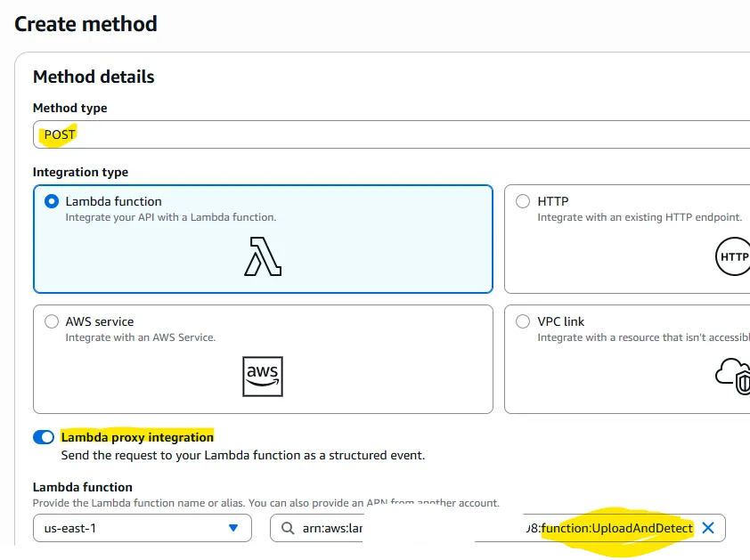Image resolution: width=750 pixels, height=560 pixels.
Task: Disable the Lambda proxy integration toggle
Action: click(x=44, y=437)
